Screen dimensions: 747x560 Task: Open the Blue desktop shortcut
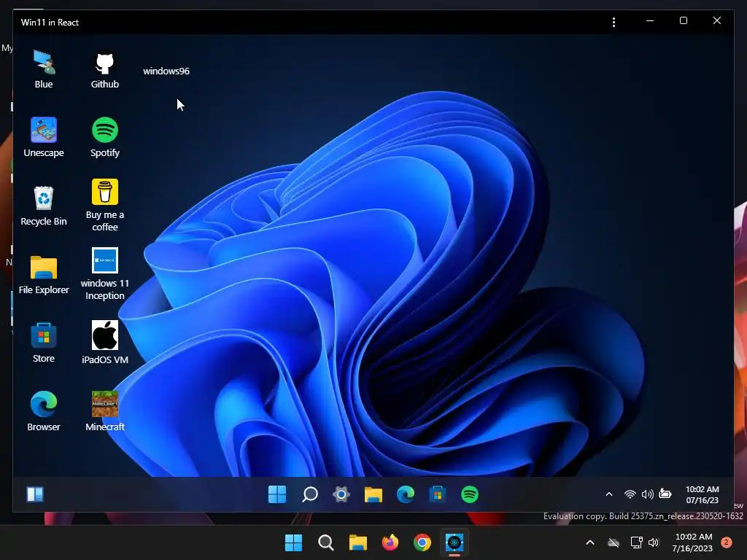point(44,69)
